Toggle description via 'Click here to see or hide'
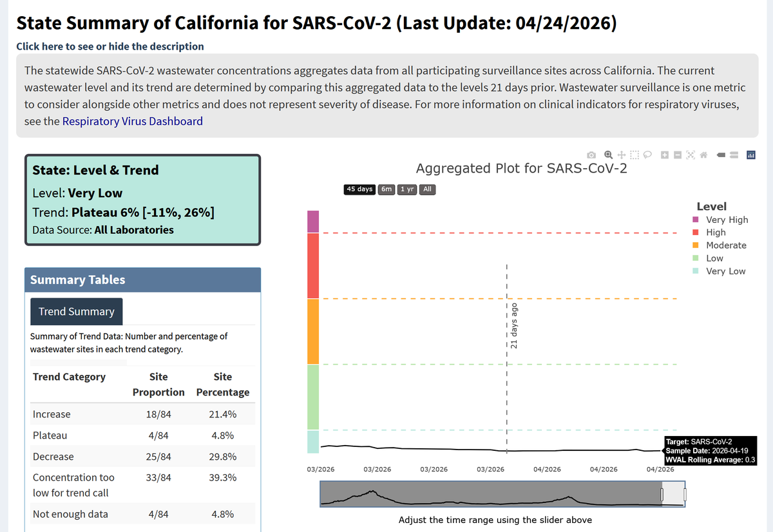The image size is (773, 532). coord(110,46)
